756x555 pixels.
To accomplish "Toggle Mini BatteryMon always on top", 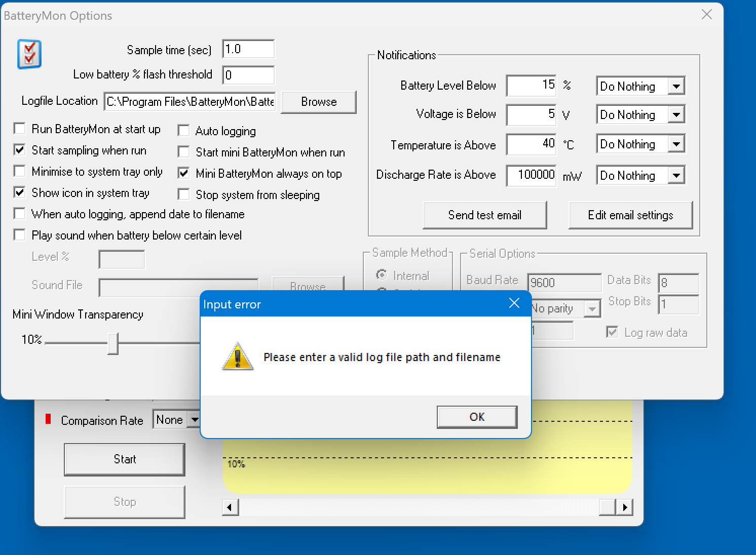I will coord(184,173).
